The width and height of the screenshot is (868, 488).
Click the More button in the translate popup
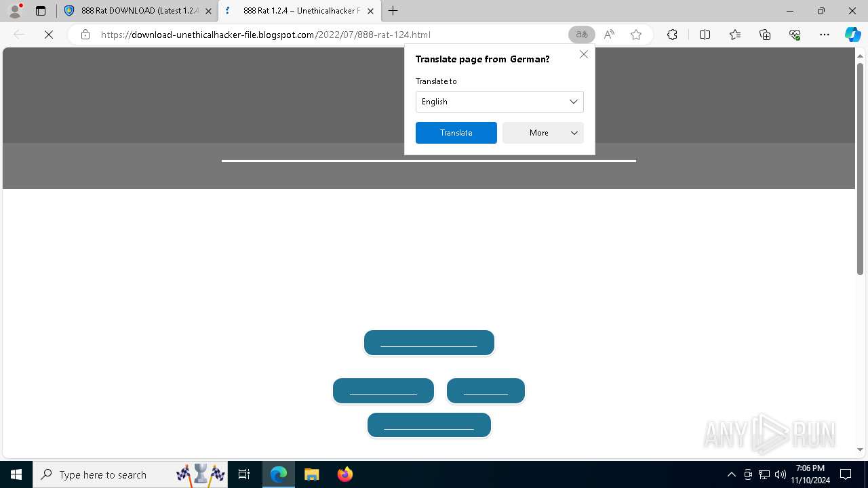point(539,133)
